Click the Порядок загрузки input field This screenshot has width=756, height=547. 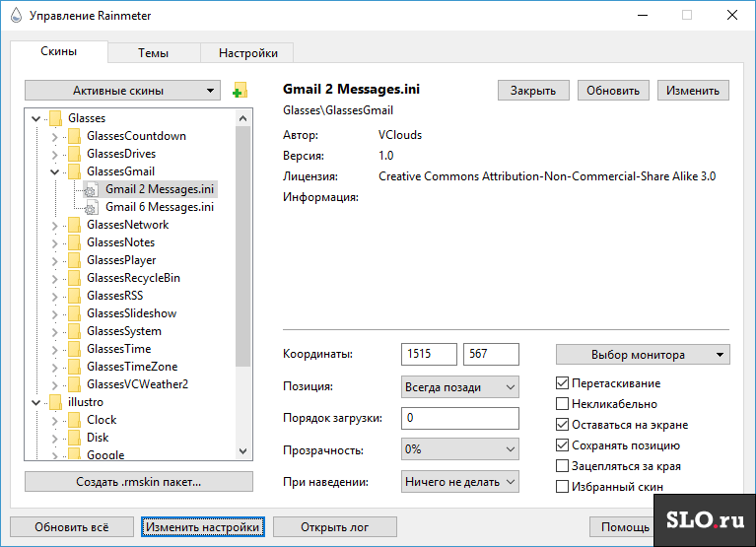coord(460,418)
